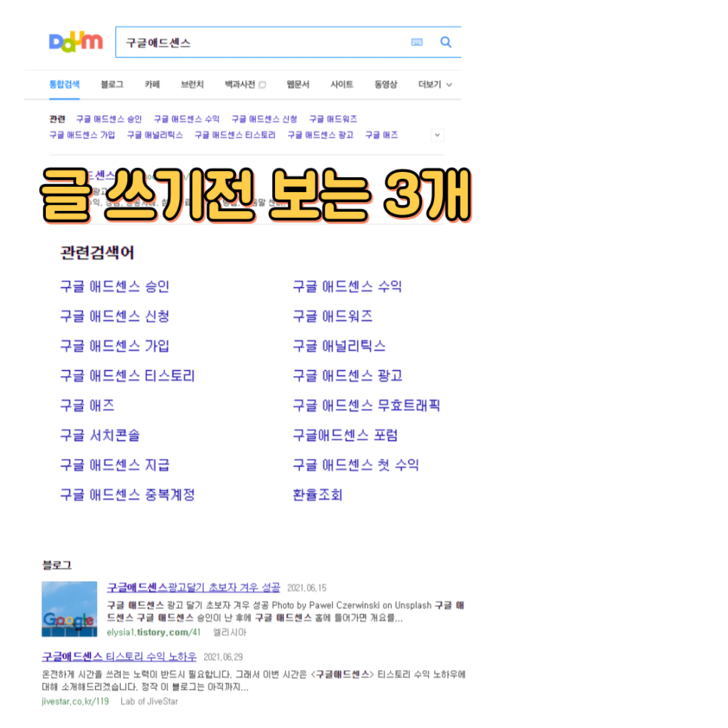Viewport: 728px width, 728px height.
Task: Open 환율조회 related search
Action: coord(317,494)
